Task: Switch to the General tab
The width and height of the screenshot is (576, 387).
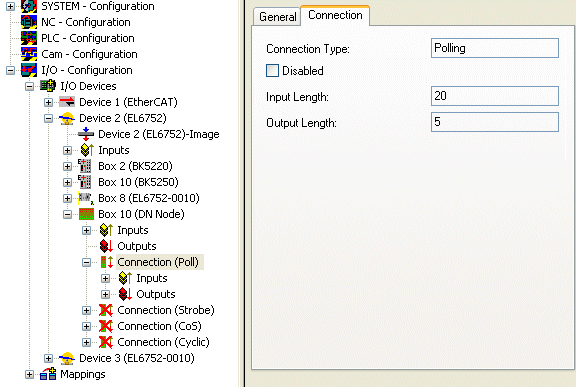Action: coord(277,17)
